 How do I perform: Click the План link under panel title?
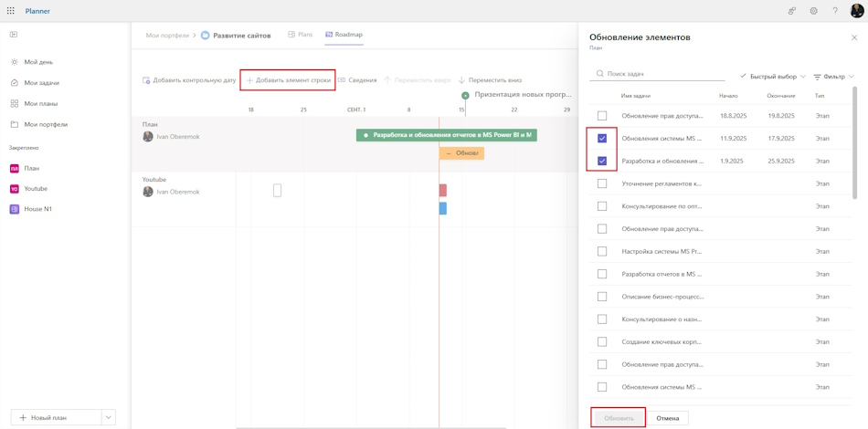(596, 48)
